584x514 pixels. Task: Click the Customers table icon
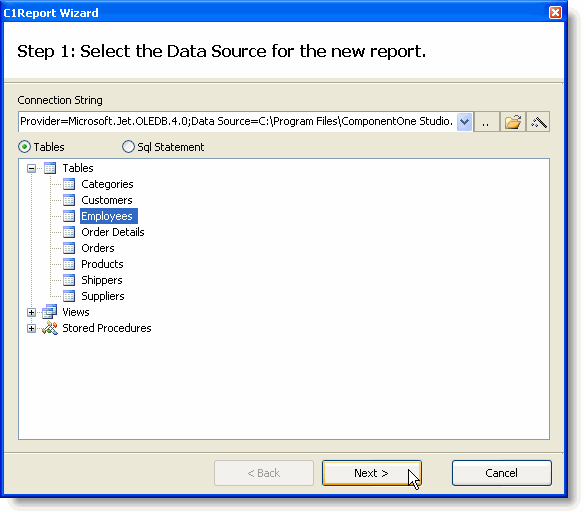[x=69, y=200]
